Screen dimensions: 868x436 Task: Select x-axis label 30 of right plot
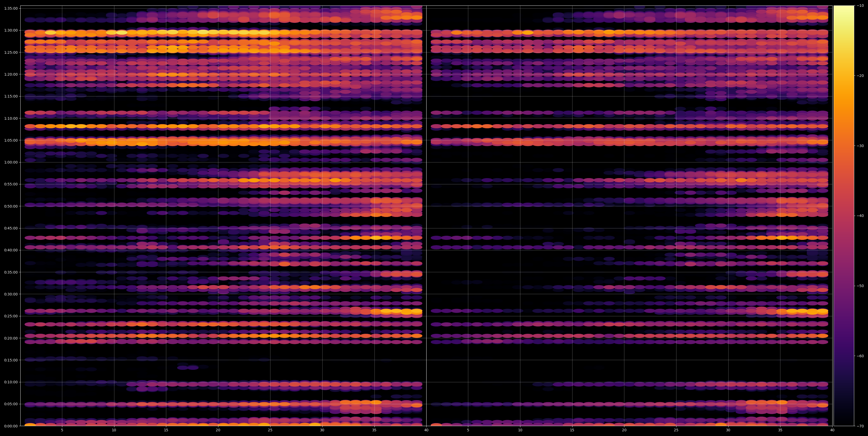pos(728,430)
